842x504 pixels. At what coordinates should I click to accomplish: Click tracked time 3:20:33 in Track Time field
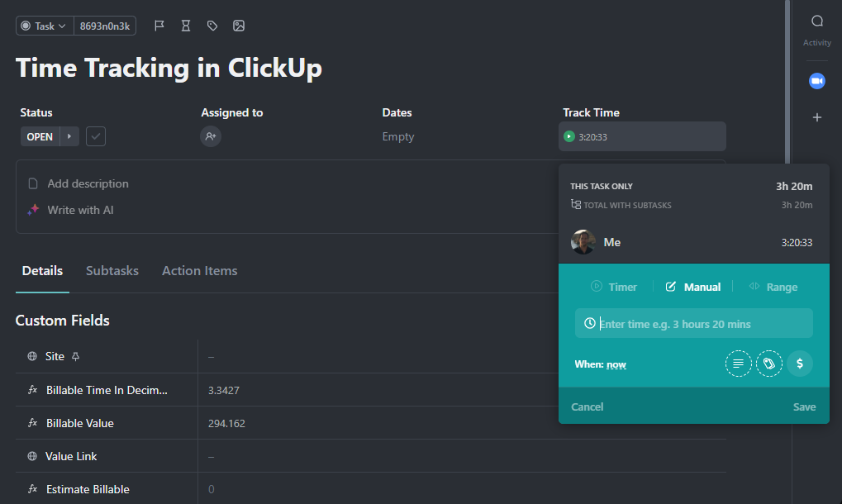[x=592, y=137]
